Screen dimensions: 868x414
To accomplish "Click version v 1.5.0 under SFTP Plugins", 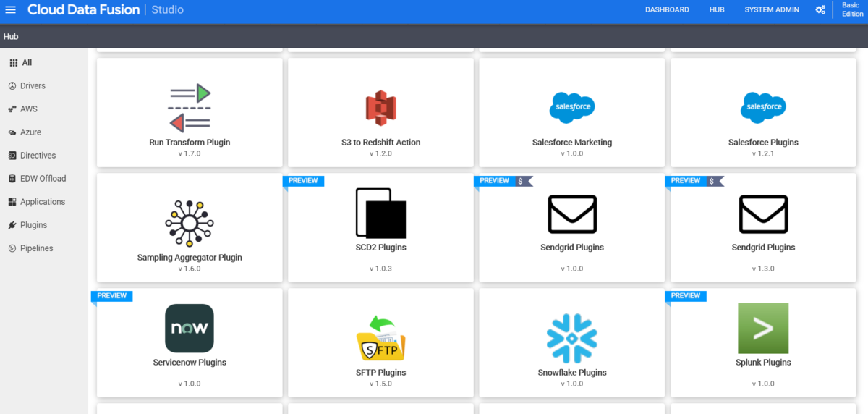I will coord(380,384).
